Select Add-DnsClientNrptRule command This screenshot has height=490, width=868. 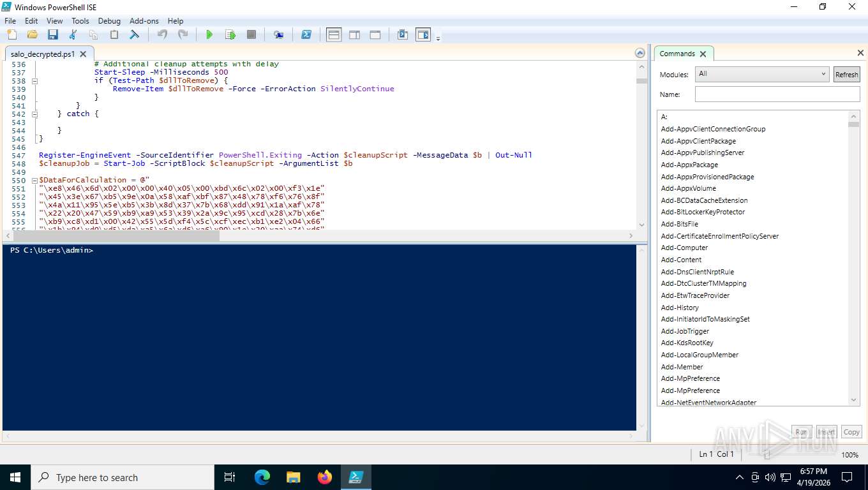(697, 272)
